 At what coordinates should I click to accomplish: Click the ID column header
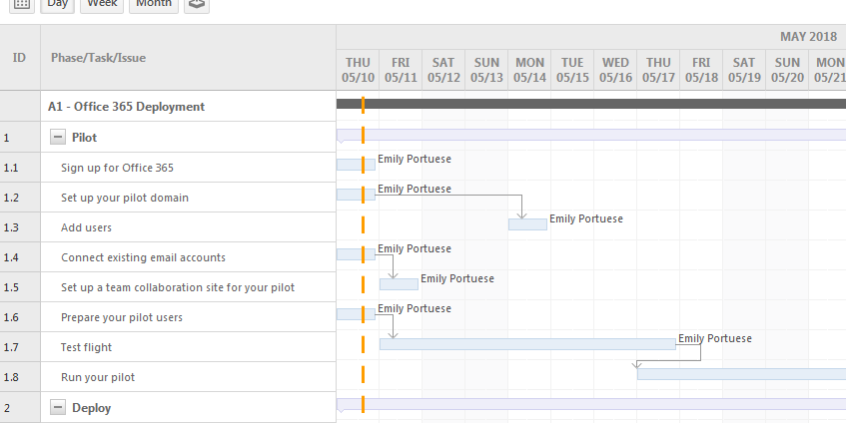[19, 57]
